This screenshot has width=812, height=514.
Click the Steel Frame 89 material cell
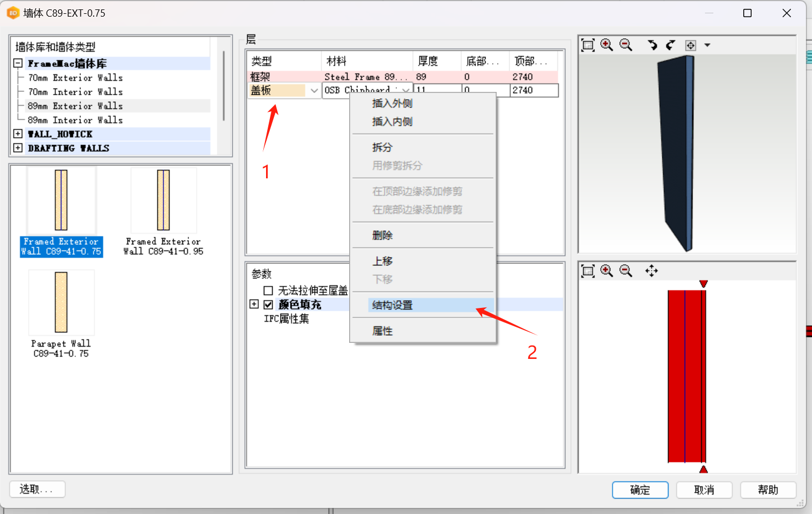pos(366,77)
